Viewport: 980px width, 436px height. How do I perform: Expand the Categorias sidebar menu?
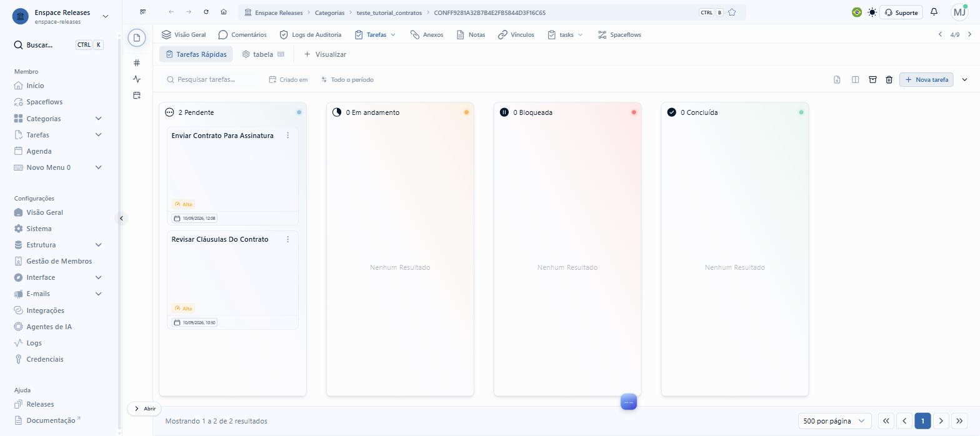point(98,119)
